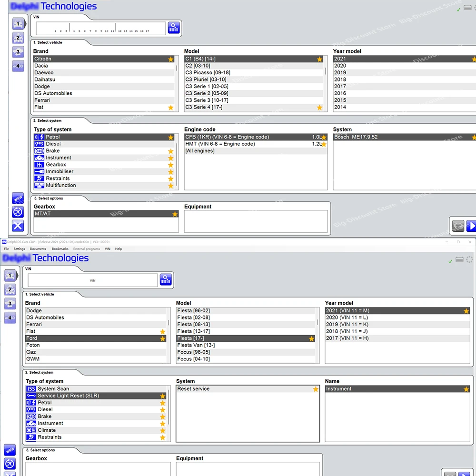Select step 4 sidebar icon on Ford screen
The image size is (476, 476).
coord(10,318)
